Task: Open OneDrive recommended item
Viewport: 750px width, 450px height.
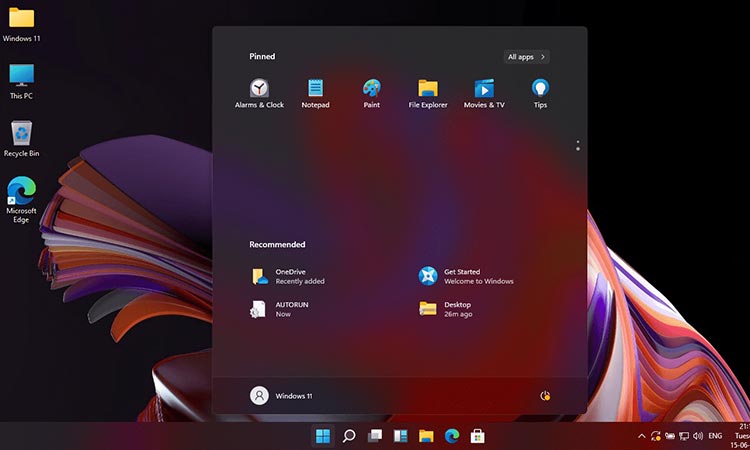Action: (288, 276)
